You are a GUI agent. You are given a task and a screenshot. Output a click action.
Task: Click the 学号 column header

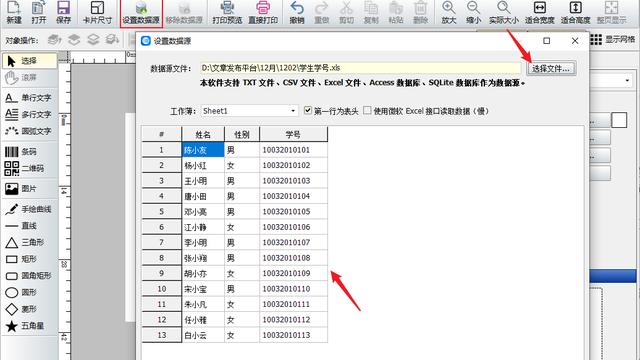coord(293,134)
